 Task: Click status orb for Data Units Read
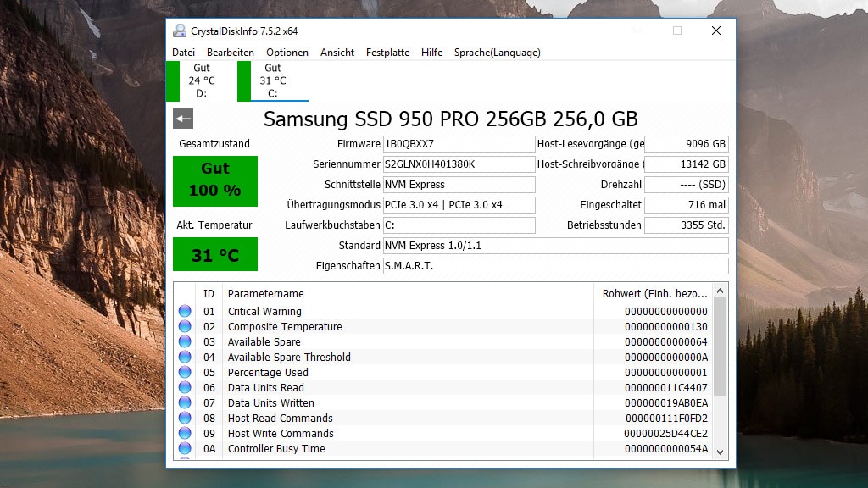[185, 387]
